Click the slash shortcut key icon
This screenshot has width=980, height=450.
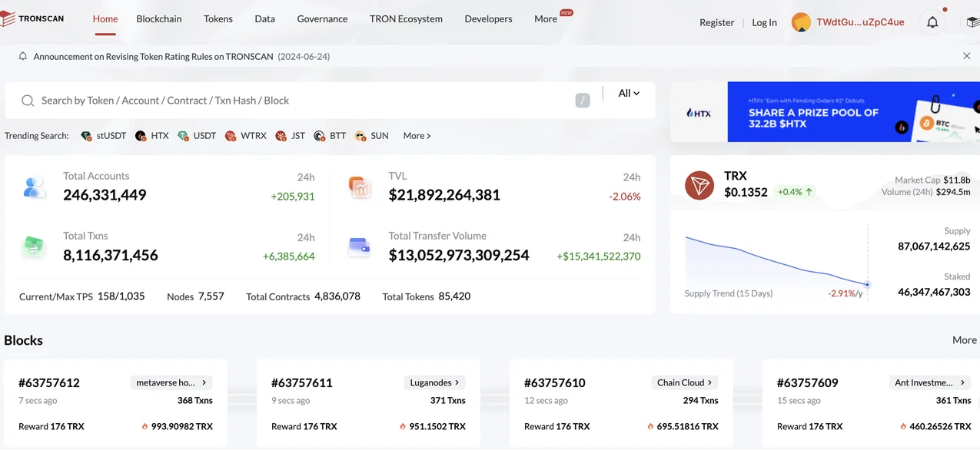[583, 101]
